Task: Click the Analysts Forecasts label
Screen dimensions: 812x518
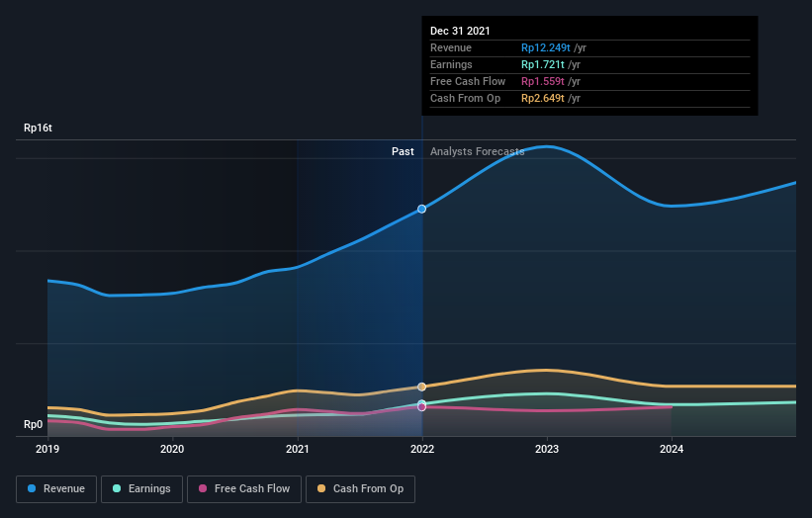Action: [477, 151]
